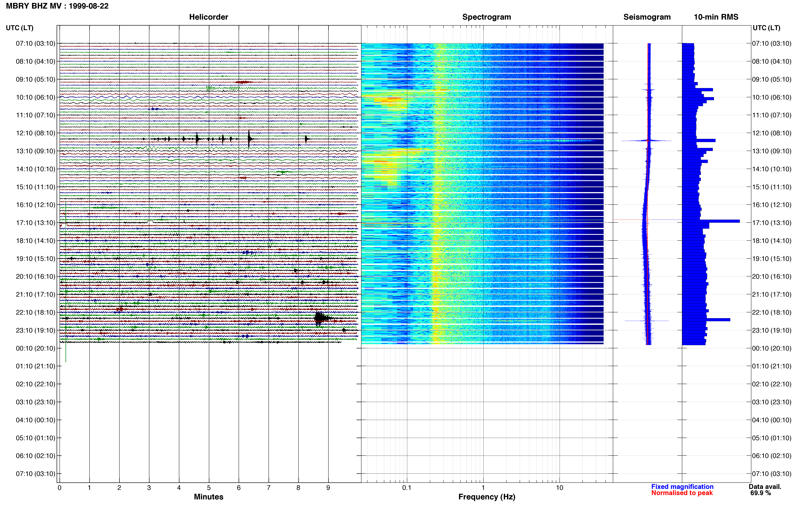
Task: Click the tallest RMS bar at 17:10
Action: coord(711,221)
